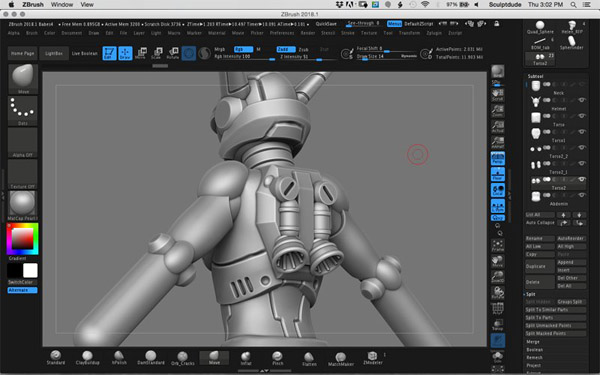Select the Rotate mode icon
The image size is (600, 375).
(x=173, y=53)
